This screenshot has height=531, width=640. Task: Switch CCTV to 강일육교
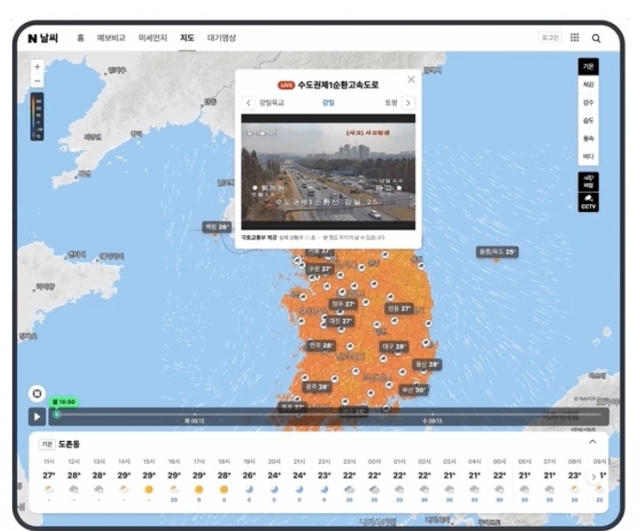[x=272, y=103]
